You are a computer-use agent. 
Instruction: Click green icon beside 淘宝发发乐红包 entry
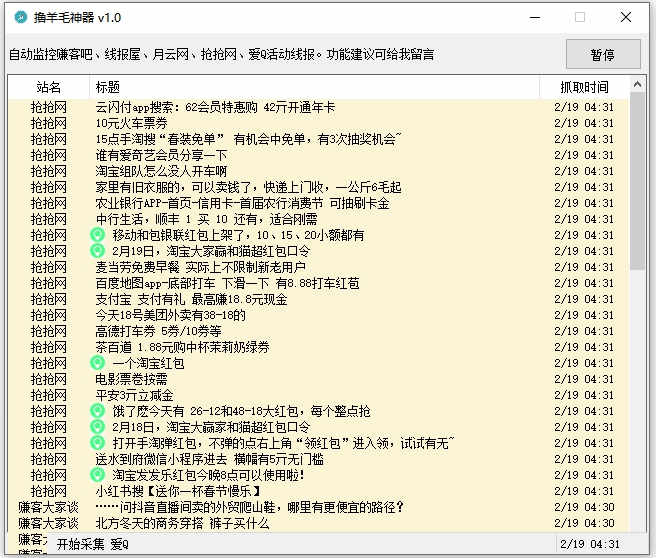[97, 475]
